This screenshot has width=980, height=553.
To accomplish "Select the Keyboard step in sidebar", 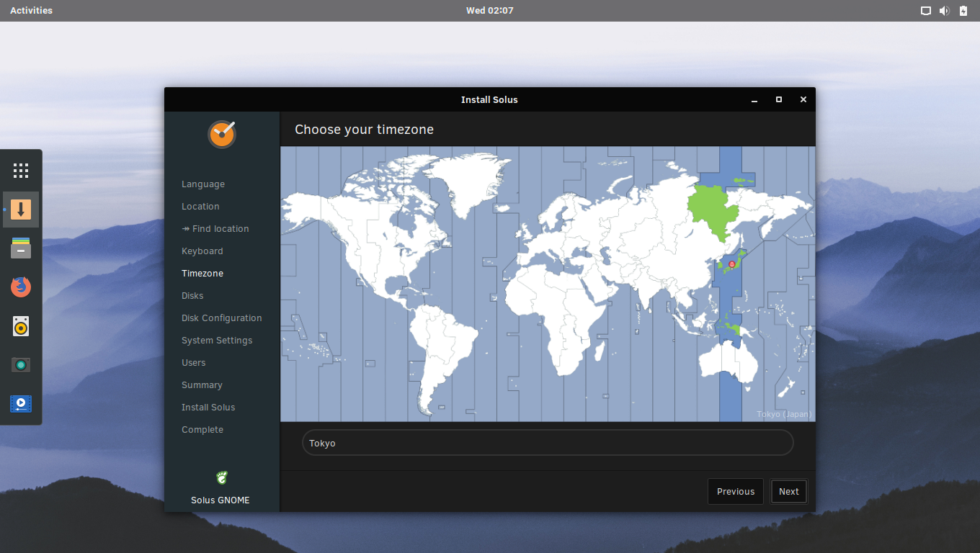I will [202, 251].
